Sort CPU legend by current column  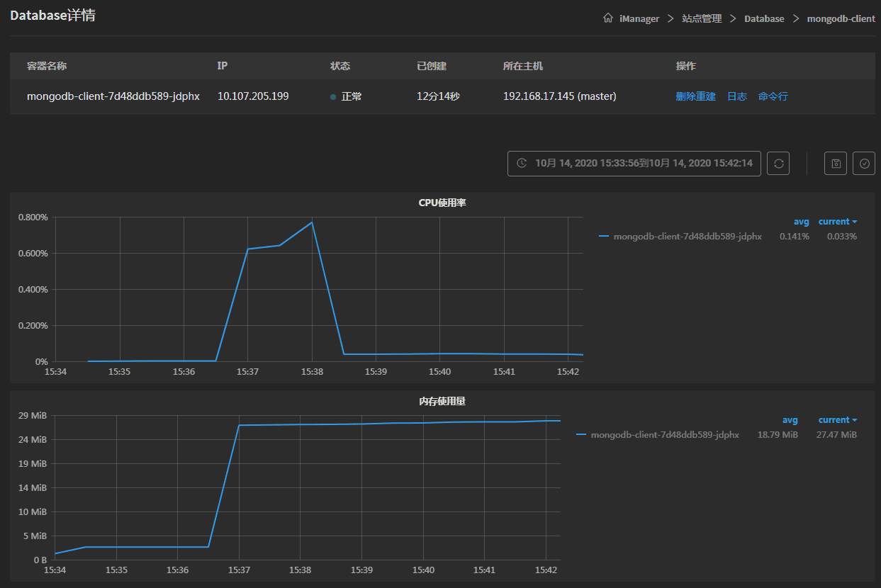tap(837, 222)
